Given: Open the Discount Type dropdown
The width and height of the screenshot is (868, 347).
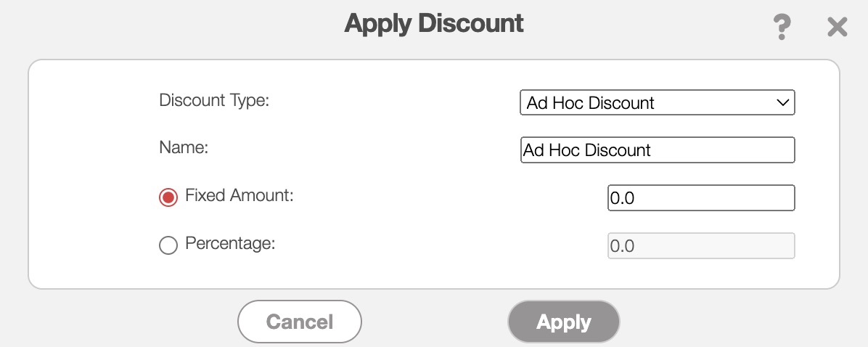Looking at the screenshot, I should click(x=657, y=102).
